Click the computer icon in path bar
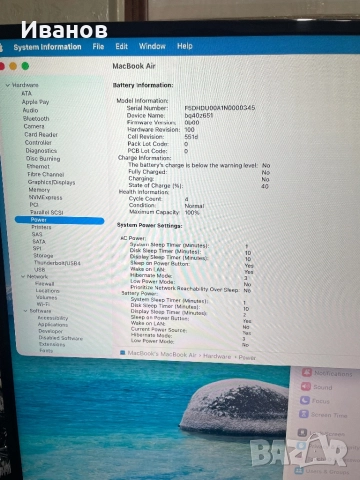Viewport: 360px width, 480px height. click(x=122, y=353)
